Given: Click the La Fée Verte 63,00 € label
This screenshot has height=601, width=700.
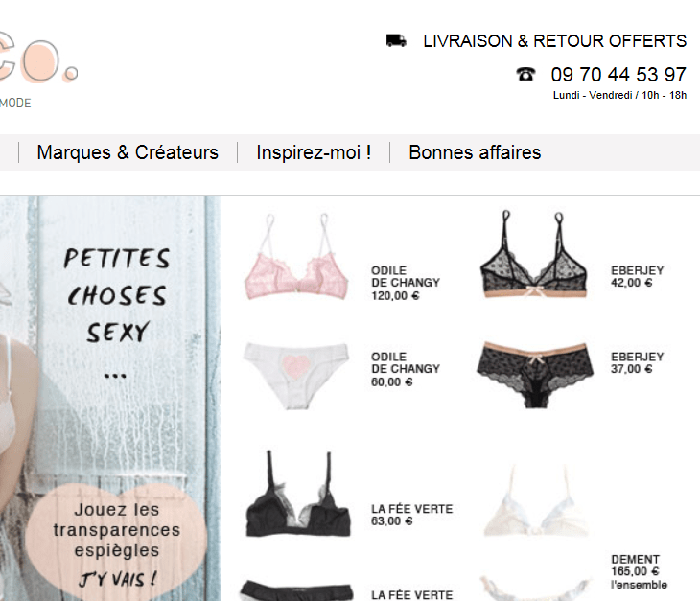Looking at the screenshot, I should pyautogui.click(x=412, y=515).
